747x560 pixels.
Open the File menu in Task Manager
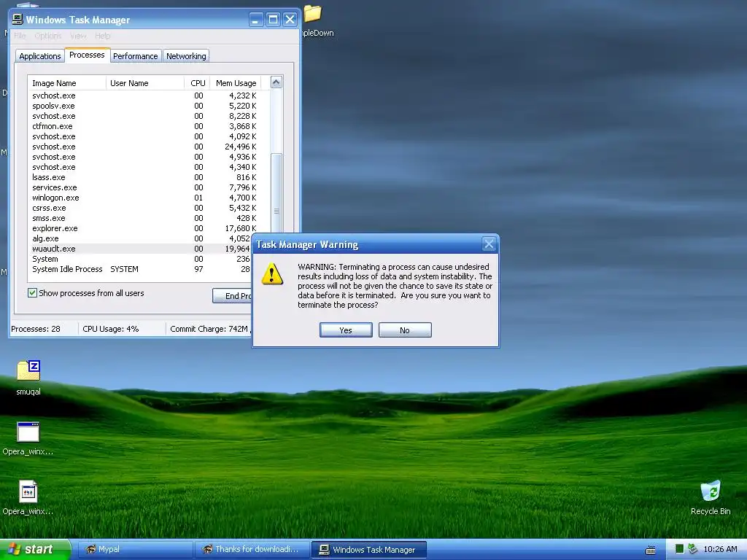click(20, 36)
